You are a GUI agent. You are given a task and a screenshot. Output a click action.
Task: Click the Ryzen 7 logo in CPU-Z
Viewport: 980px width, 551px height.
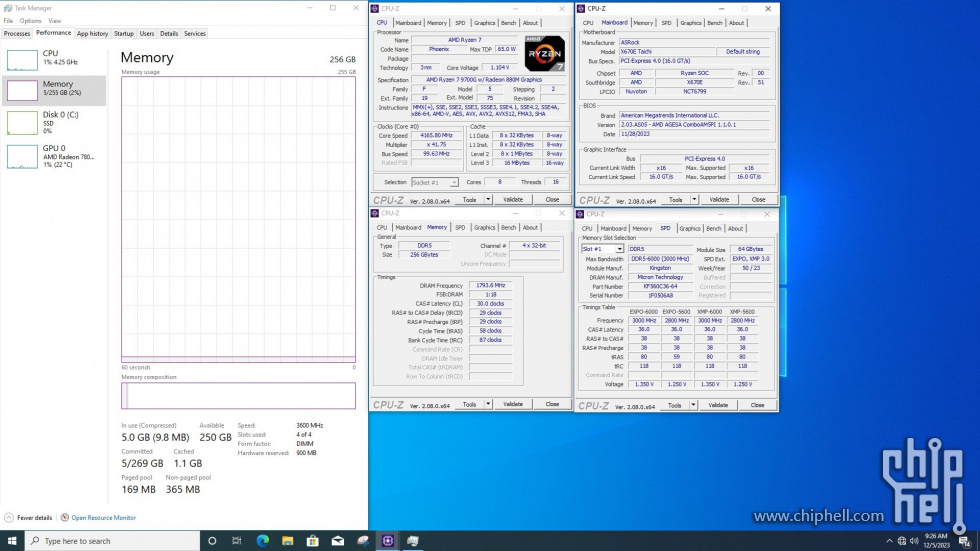pos(544,53)
